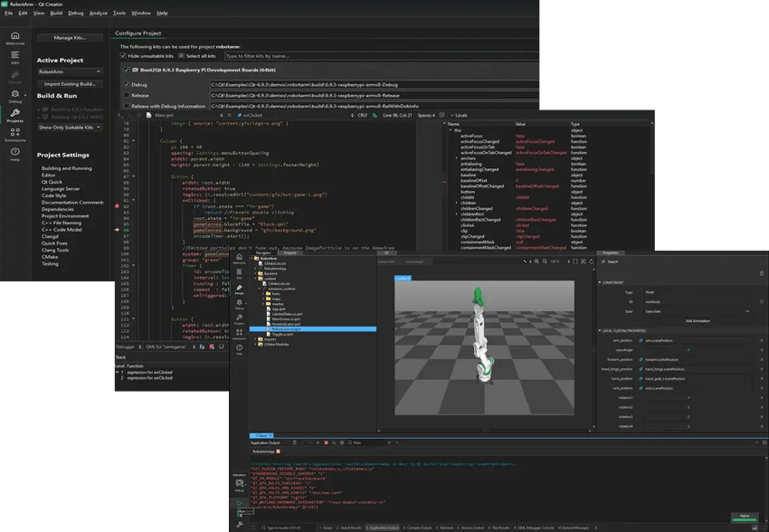Open the Show Only Suitable Kits dropdown
The height and width of the screenshot is (532, 769).
[x=68, y=127]
